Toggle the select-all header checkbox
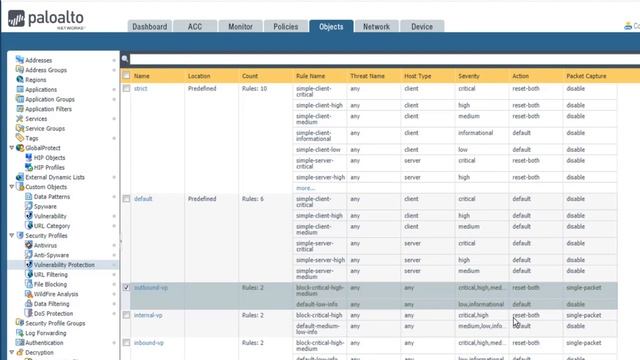This screenshot has height=360, width=640. [x=127, y=76]
